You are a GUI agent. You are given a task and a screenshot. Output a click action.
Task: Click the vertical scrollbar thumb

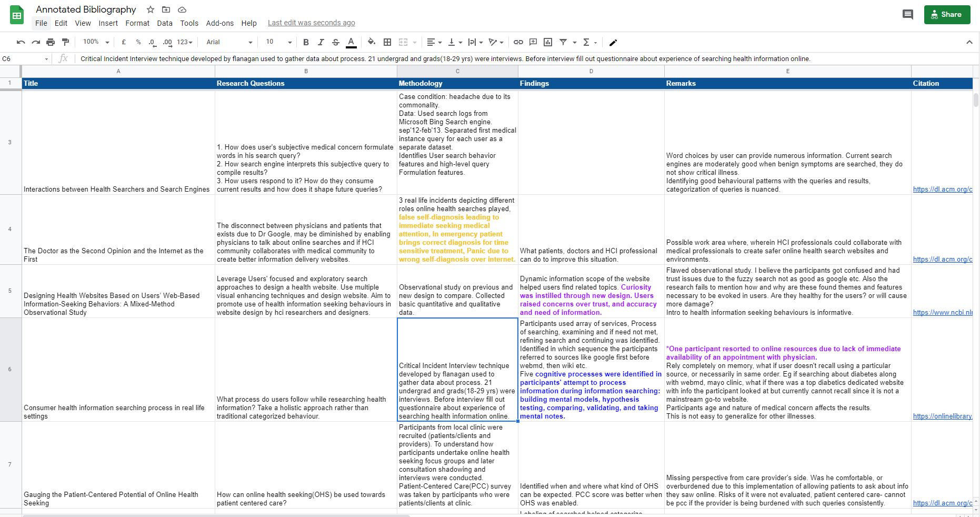click(x=976, y=100)
